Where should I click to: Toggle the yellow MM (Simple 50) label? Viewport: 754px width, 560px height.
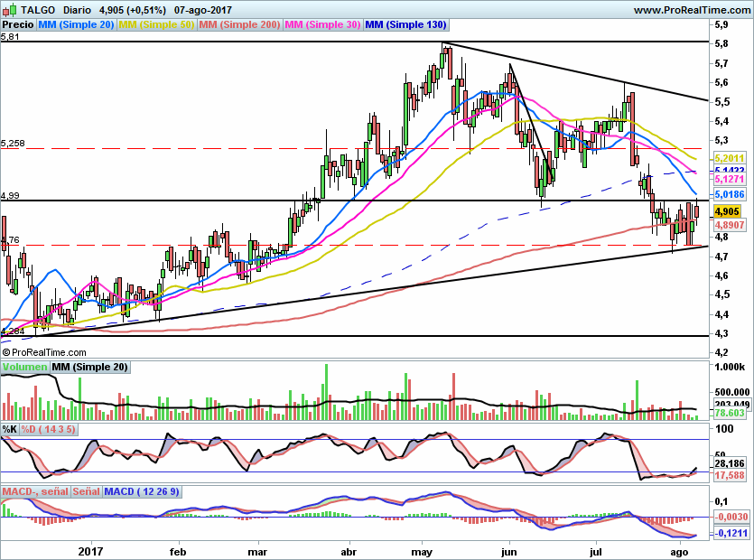pyautogui.click(x=157, y=25)
